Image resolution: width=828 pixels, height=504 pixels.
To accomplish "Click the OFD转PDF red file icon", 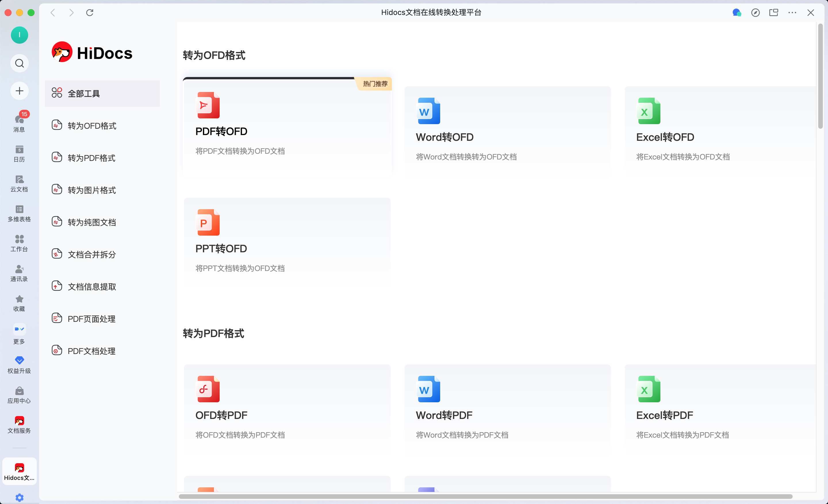I will pos(208,389).
